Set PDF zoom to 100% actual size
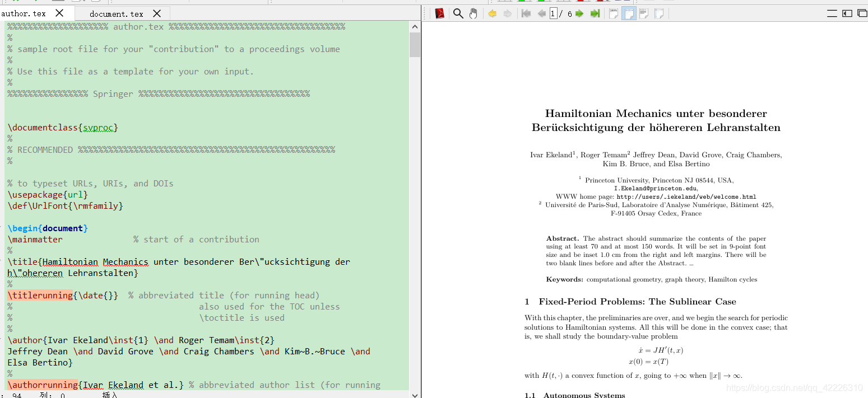The height and width of the screenshot is (398, 868). pyautogui.click(x=614, y=13)
